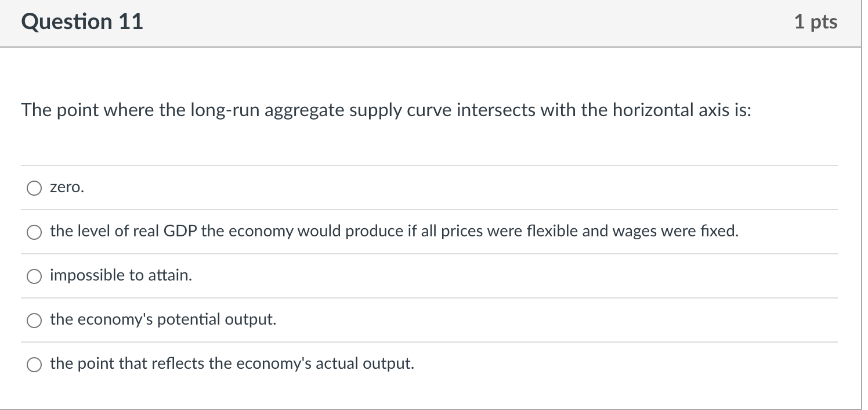
Task: Pick the 'economy's actual output' radio button
Action: tap(35, 365)
